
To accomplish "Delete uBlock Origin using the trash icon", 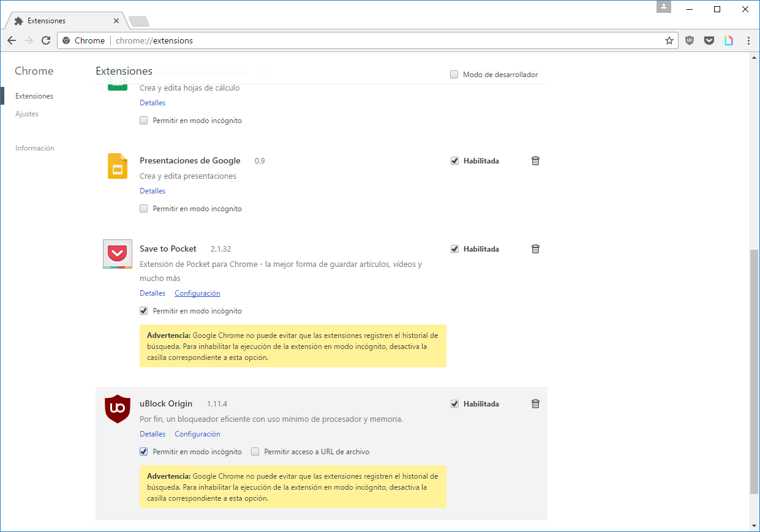I will 535,403.
